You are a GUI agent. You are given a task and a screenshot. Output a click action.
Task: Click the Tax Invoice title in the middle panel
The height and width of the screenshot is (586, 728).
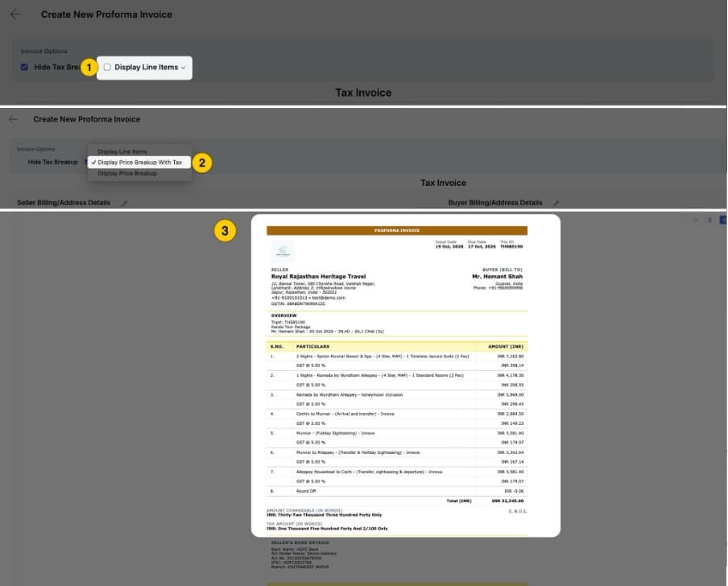point(444,183)
